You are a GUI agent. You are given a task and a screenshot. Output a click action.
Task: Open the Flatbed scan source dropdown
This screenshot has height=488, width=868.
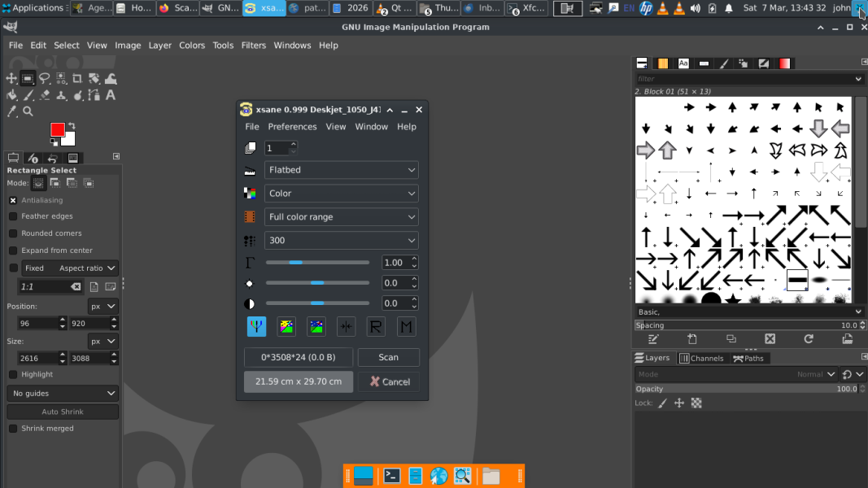pyautogui.click(x=341, y=170)
